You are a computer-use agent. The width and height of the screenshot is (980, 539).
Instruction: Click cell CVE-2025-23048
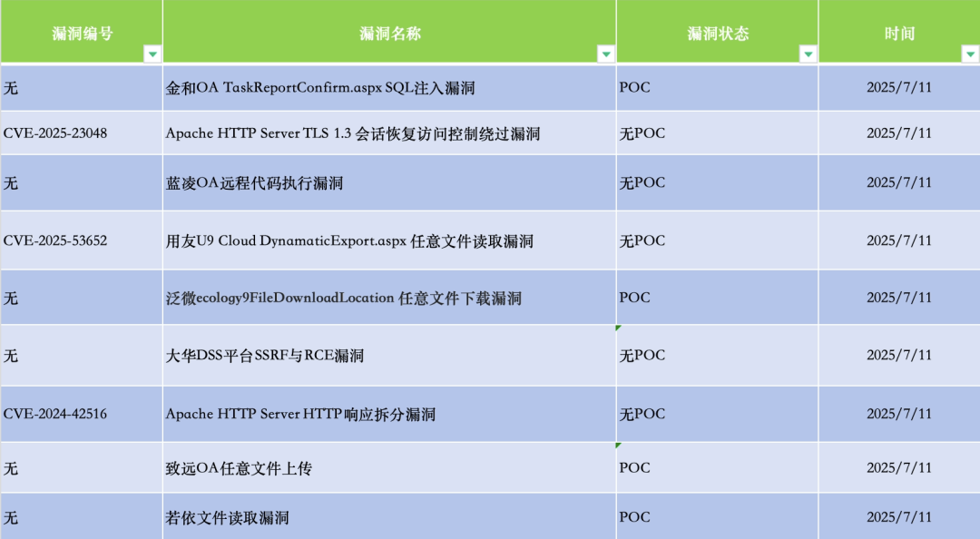click(x=82, y=133)
